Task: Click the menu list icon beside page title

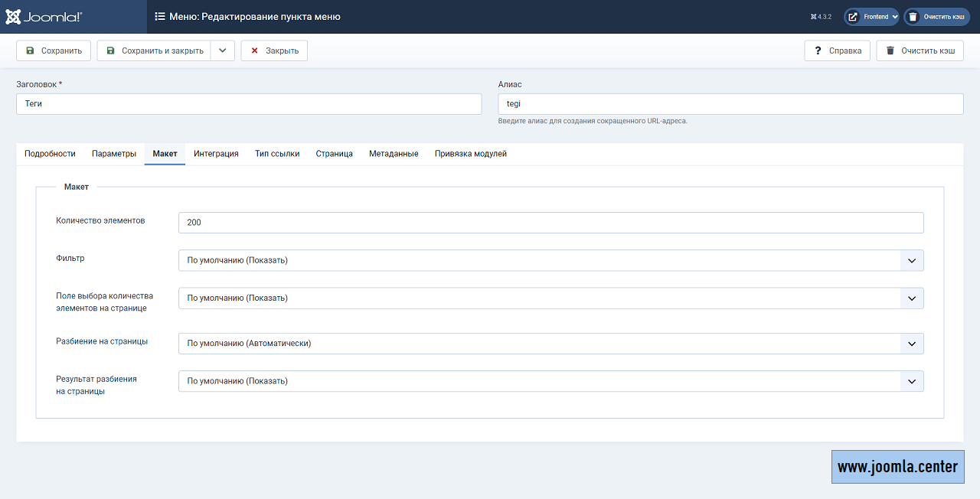Action: [x=160, y=16]
